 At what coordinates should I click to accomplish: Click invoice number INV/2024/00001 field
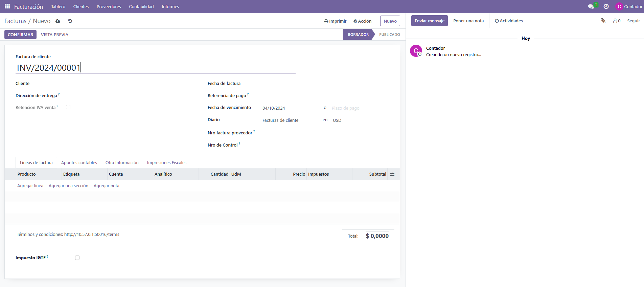pyautogui.click(x=156, y=68)
